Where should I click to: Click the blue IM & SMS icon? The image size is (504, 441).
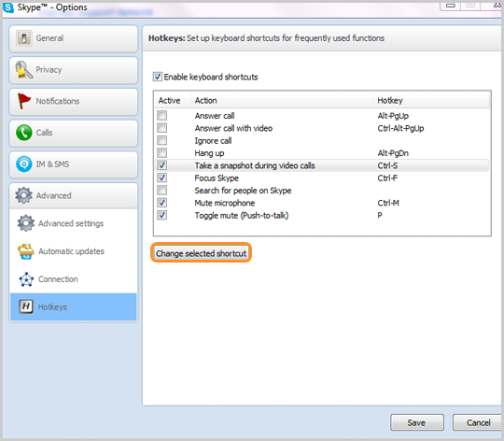(x=23, y=164)
